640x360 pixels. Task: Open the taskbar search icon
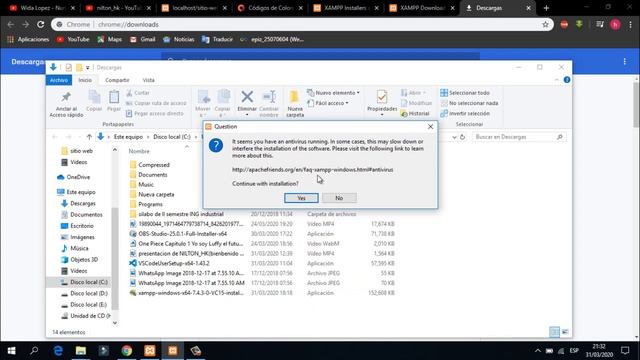pyautogui.click(x=34, y=351)
